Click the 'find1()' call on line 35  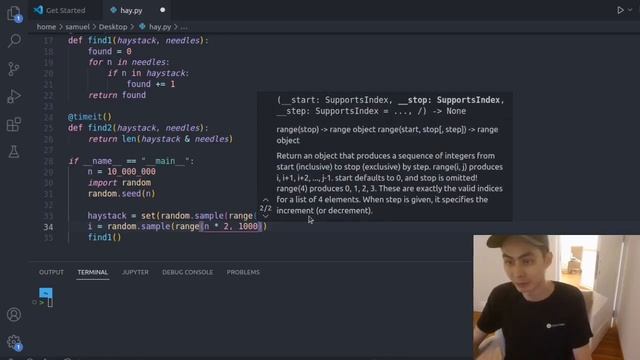104,238
